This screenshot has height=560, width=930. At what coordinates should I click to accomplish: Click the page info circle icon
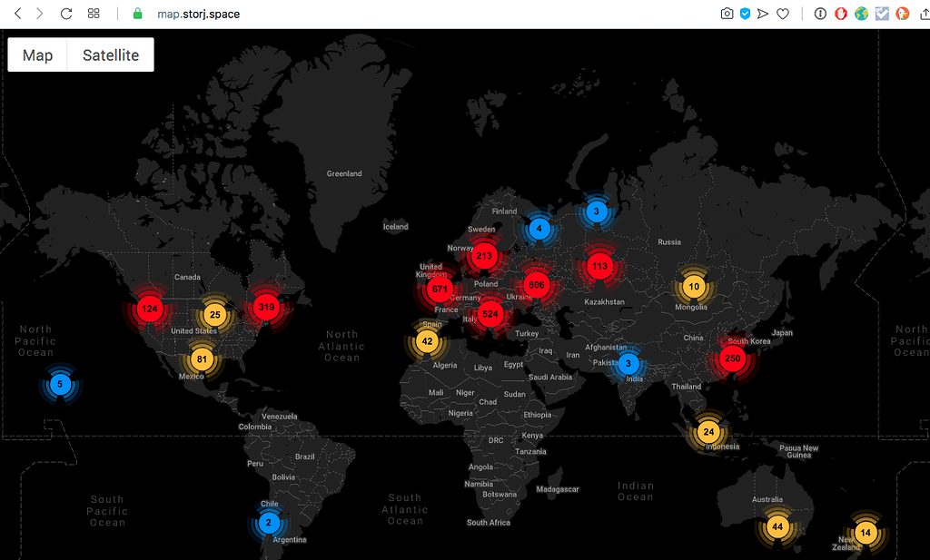pyautogui.click(x=819, y=13)
